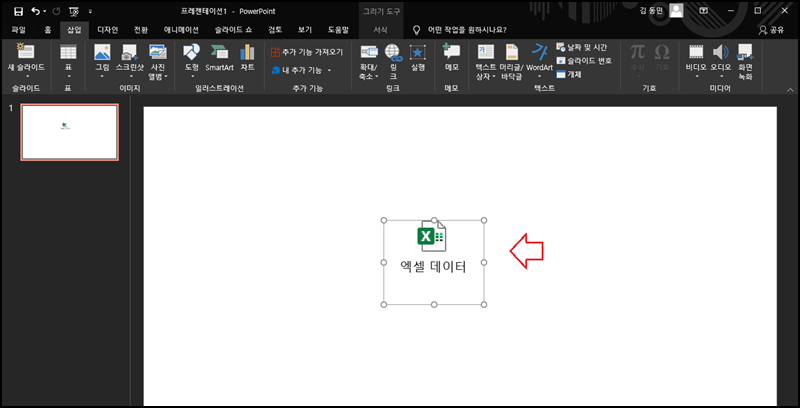Open the 오디오 audio insert menu
This screenshot has height=408, width=800.
tap(721, 61)
